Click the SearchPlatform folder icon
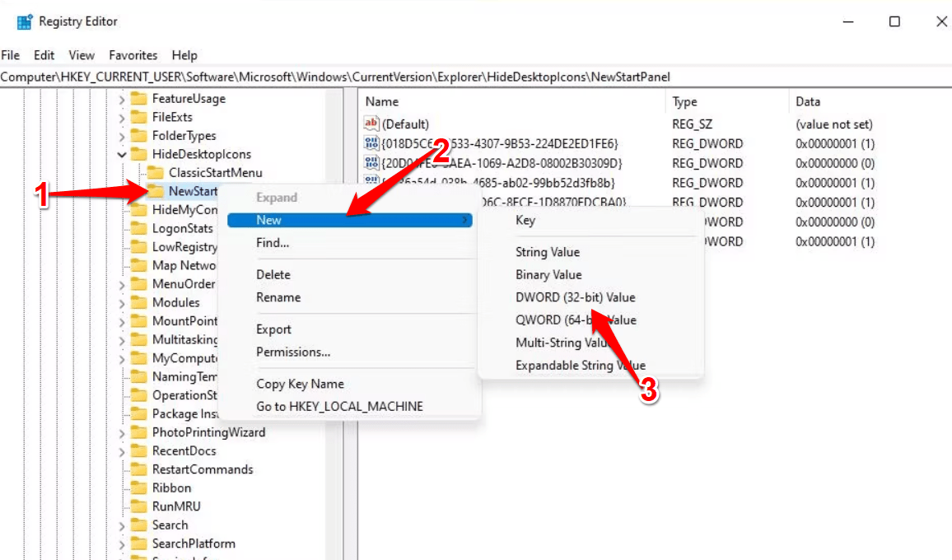The height and width of the screenshot is (560, 952). 139,544
